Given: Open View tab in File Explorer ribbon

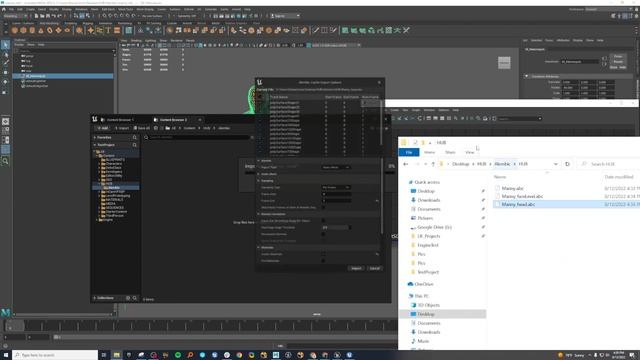Looking at the screenshot, I should click(x=470, y=152).
